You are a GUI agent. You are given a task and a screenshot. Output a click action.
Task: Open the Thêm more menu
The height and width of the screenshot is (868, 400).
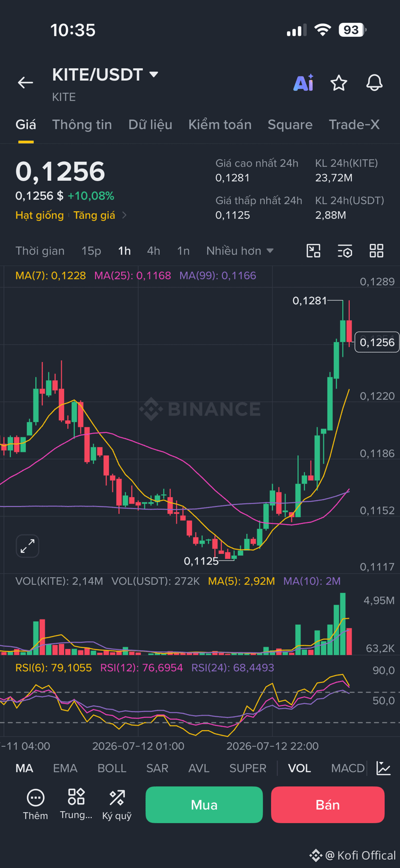pyautogui.click(x=35, y=805)
